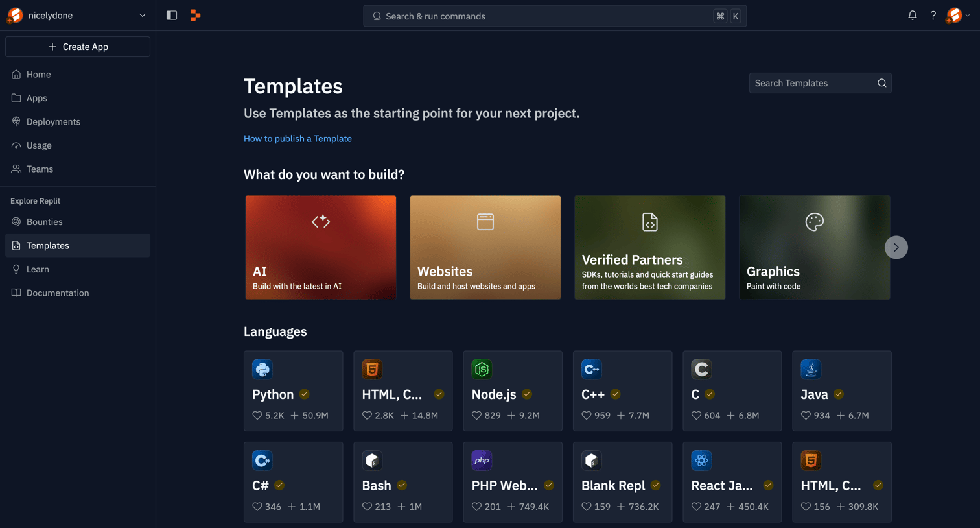Click the PHP Web Server template icon
The height and width of the screenshot is (528, 980).
(x=482, y=460)
